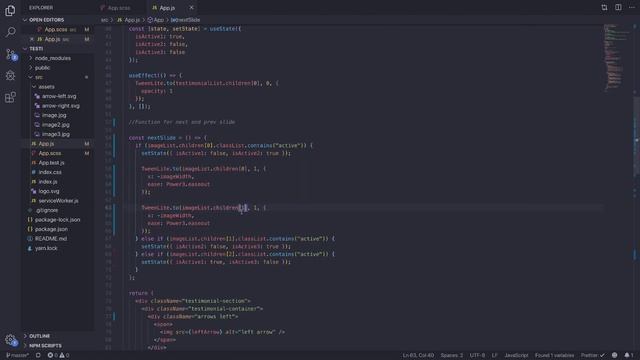Click the master git branch indicator
The height and width of the screenshot is (360, 640).
17,355
